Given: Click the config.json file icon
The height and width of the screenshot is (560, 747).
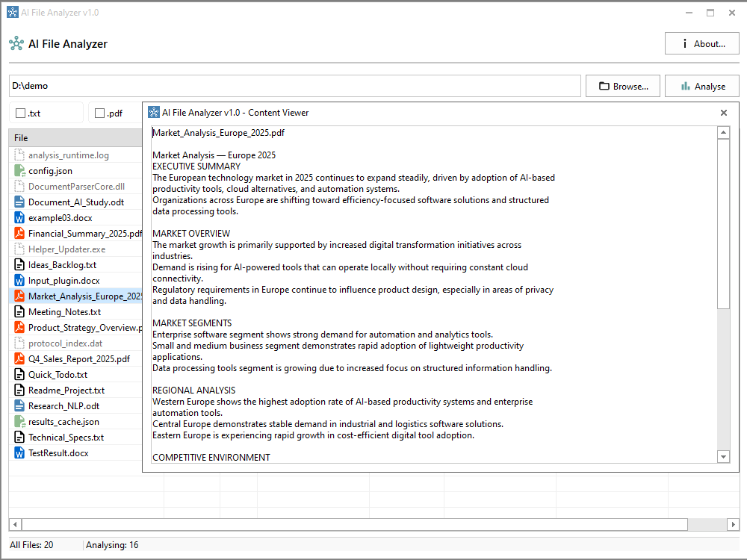Looking at the screenshot, I should coord(20,171).
